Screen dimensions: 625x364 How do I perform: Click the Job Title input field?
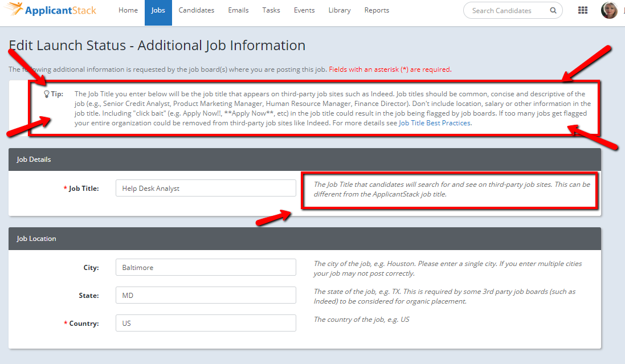tap(206, 189)
